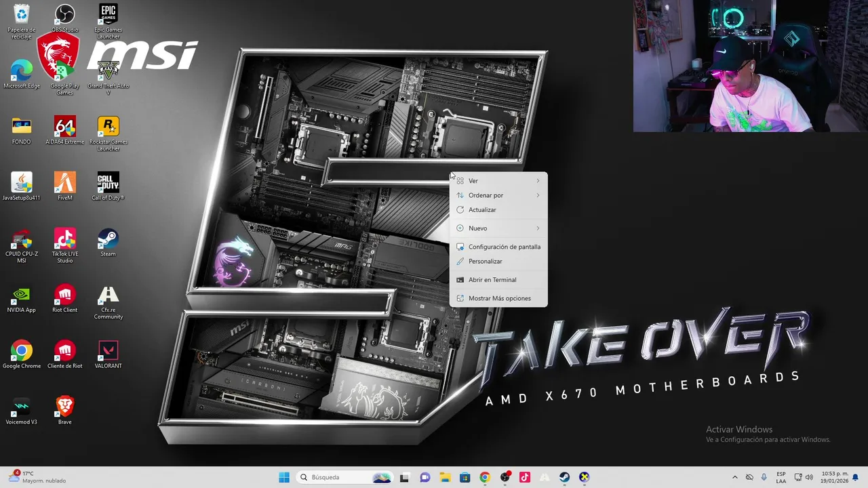Image resolution: width=868 pixels, height=488 pixels.
Task: Focus the taskbar Búsqueda search box
Action: point(345,477)
